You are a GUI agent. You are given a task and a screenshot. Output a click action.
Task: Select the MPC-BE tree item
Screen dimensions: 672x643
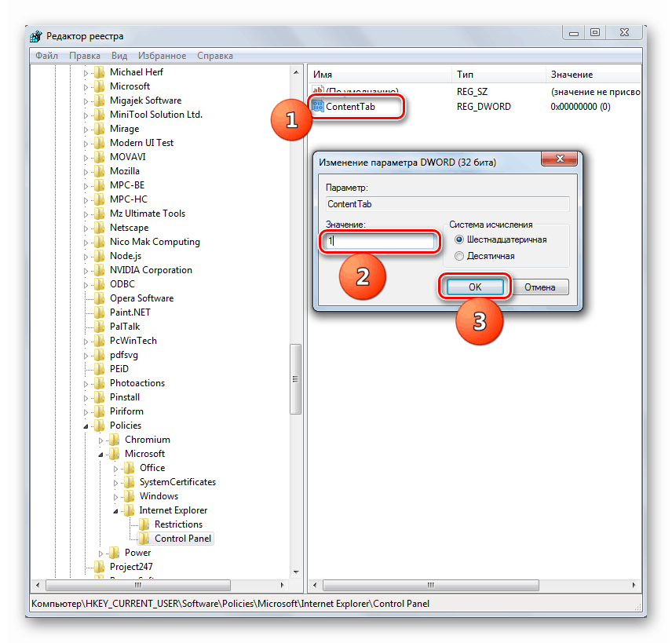coord(127,185)
